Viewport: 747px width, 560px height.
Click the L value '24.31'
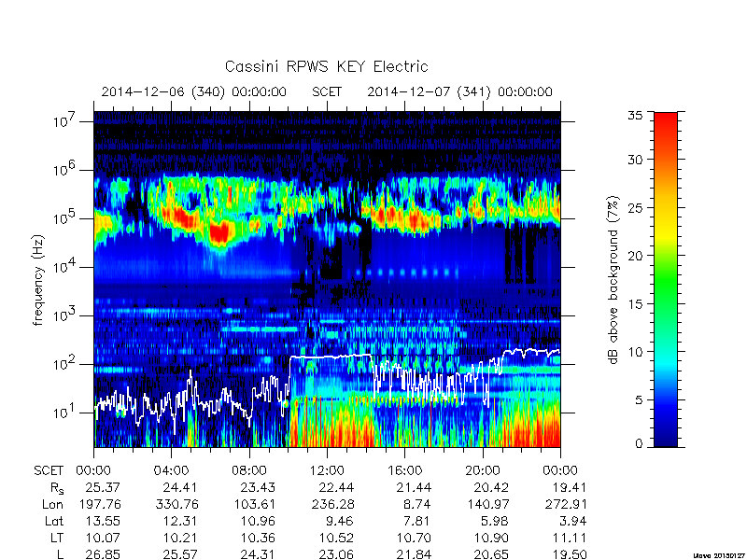click(258, 554)
